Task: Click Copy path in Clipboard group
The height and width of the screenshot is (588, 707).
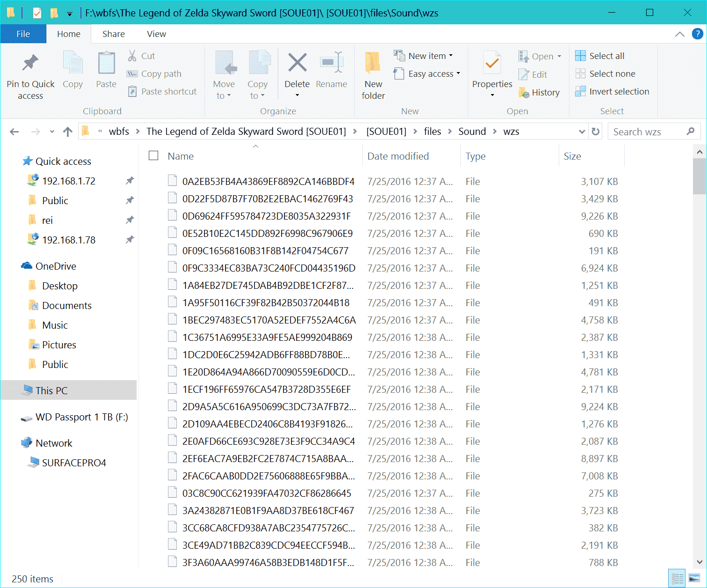Action: tap(154, 73)
